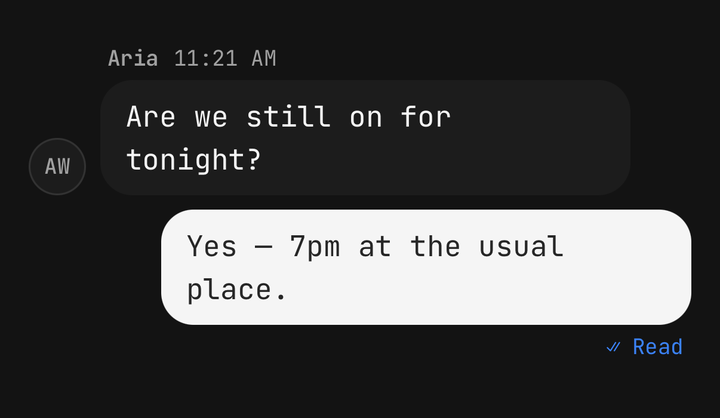Click "7pm" in the sent reply

point(315,247)
